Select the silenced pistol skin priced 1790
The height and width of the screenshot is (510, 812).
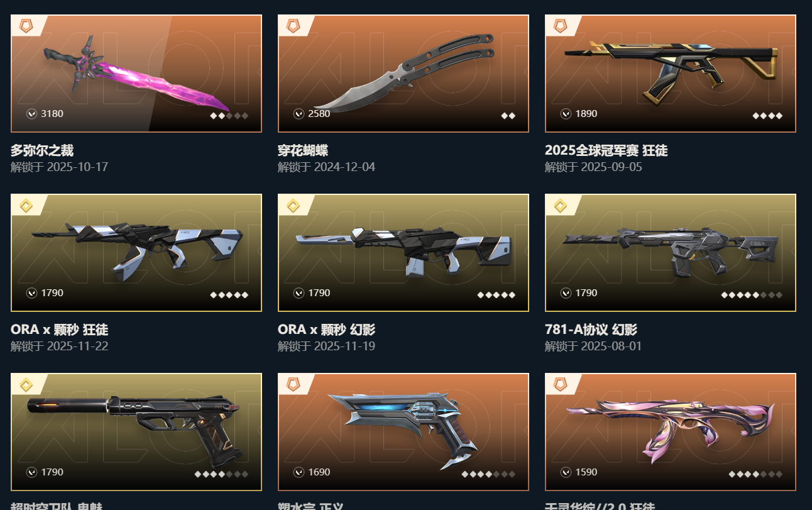pyautogui.click(x=136, y=432)
